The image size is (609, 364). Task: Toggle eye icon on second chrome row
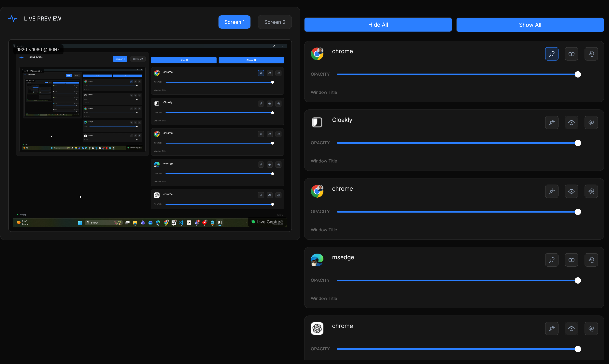[x=571, y=191]
